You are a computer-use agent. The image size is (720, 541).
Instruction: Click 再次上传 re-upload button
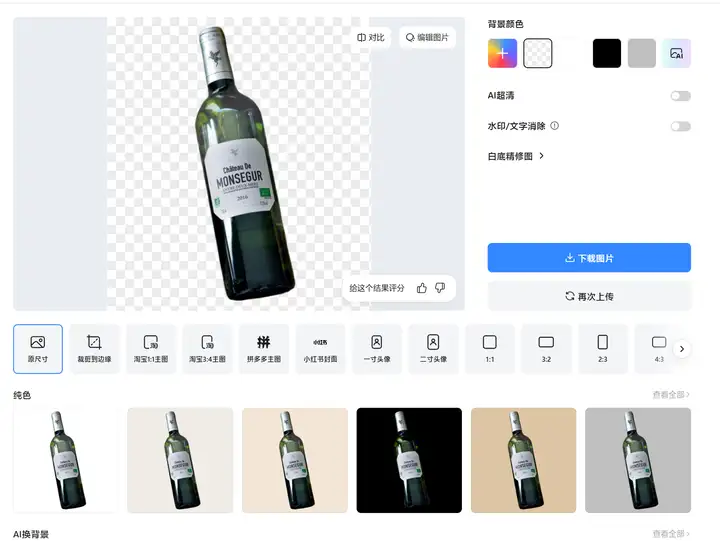point(589,296)
